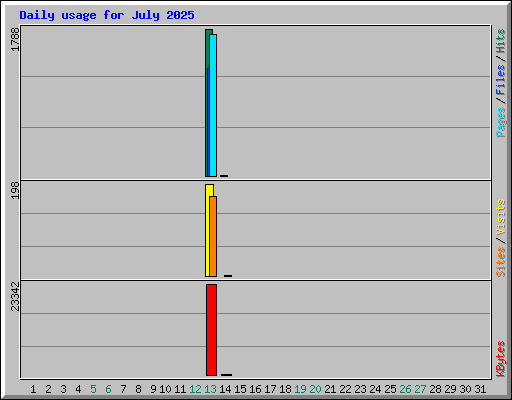Click the Files legend label
The image size is (512, 400).
pyautogui.click(x=500, y=80)
